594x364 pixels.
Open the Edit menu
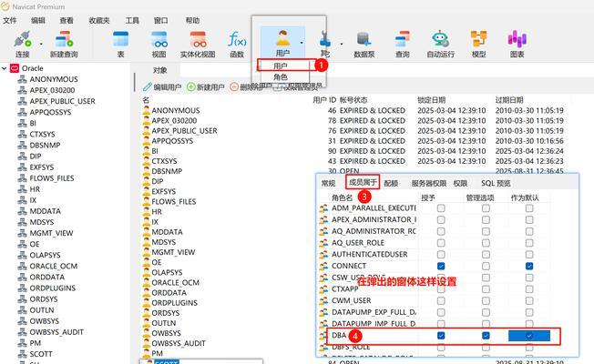(x=38, y=20)
